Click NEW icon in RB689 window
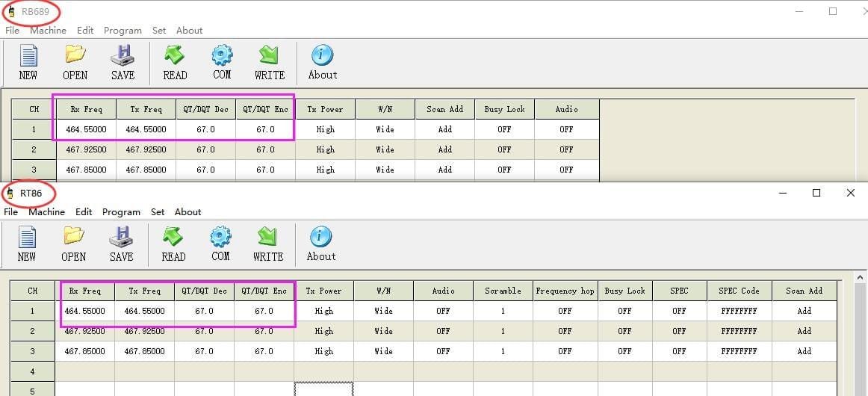Screen dimensions: 868x396 tap(28, 56)
